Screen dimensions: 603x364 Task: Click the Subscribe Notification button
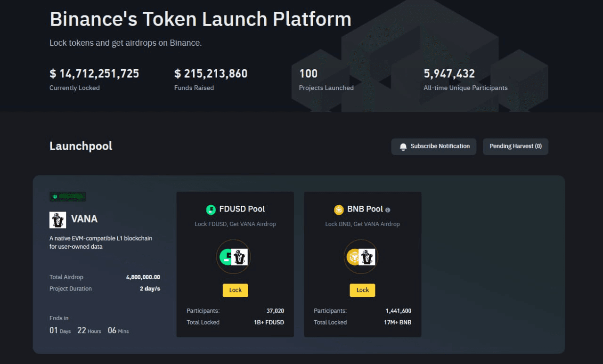tap(433, 146)
